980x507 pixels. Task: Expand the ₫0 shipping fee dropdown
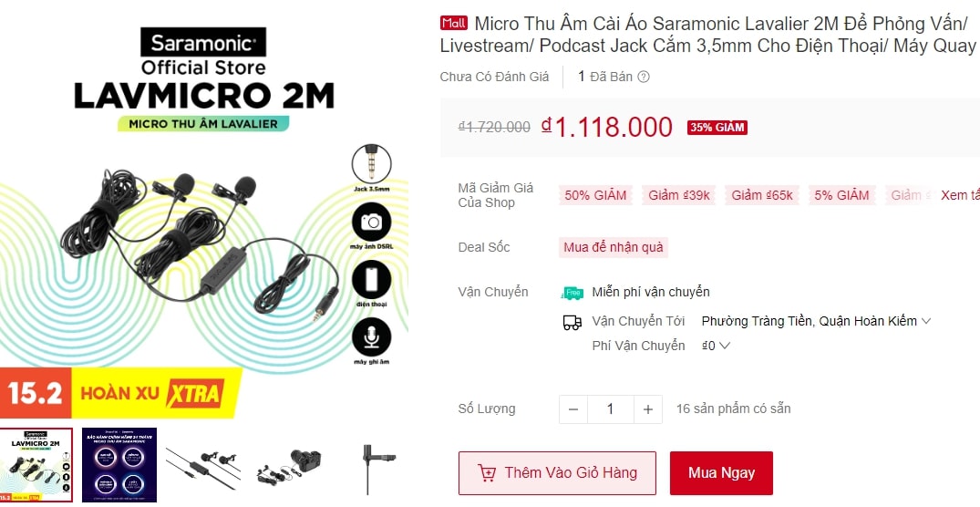click(725, 346)
